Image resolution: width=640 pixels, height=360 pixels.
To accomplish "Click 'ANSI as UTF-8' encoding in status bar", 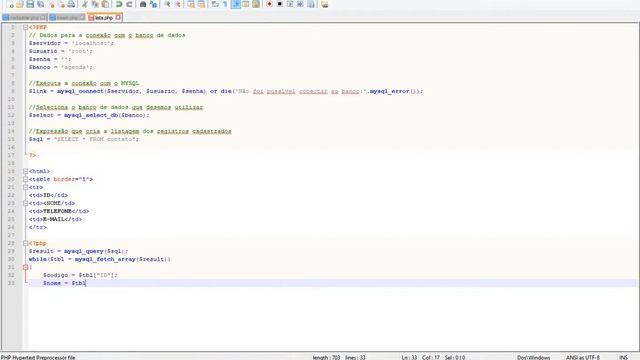I will tap(582, 358).
